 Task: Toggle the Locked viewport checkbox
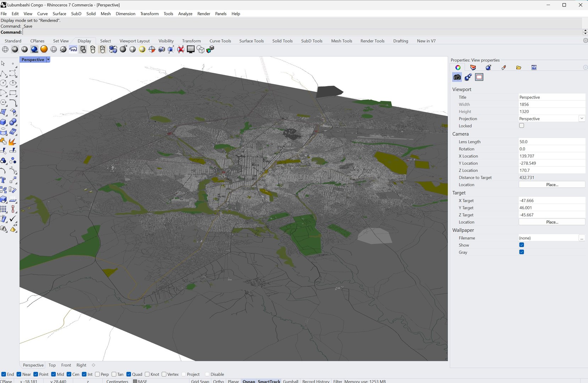[x=521, y=126]
